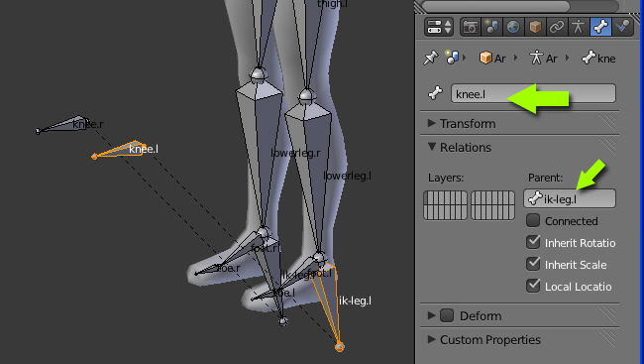Screen dimensions: 644x364
Task: Open the editor type selector button
Action: click(439, 27)
